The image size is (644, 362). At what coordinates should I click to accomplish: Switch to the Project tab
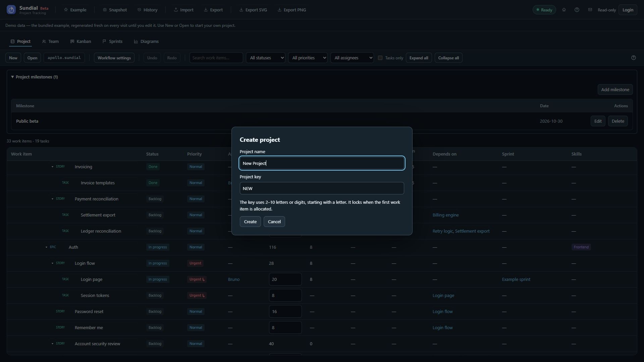point(20,42)
